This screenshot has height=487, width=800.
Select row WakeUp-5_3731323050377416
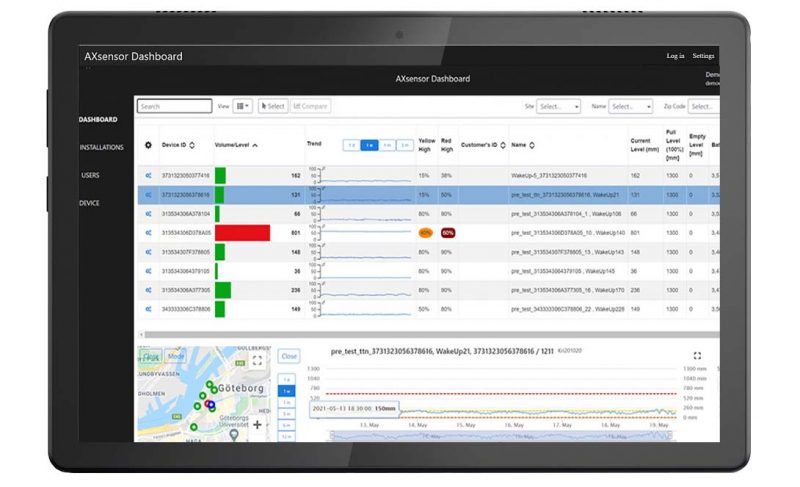pos(429,175)
